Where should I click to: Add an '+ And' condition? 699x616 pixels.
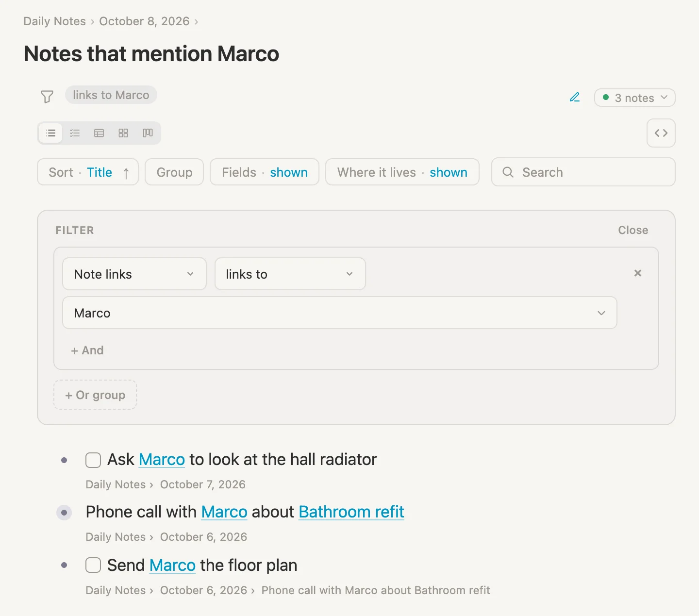(87, 350)
